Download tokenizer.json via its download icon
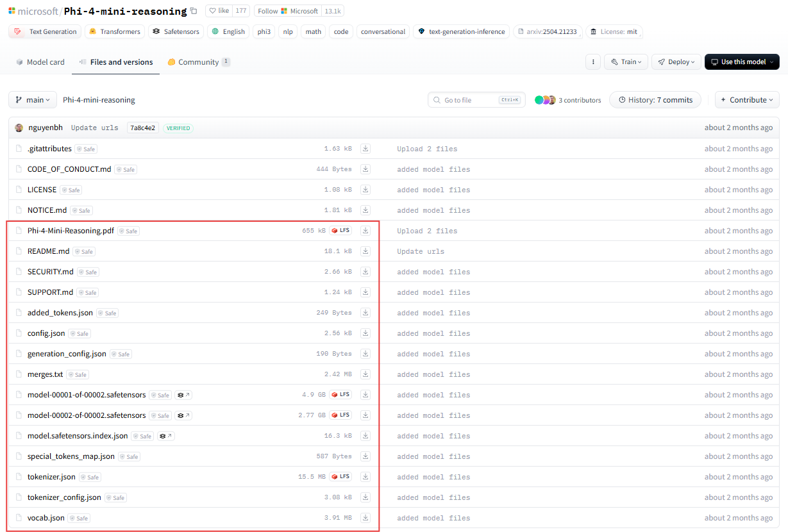This screenshot has width=788, height=532. pos(365,477)
